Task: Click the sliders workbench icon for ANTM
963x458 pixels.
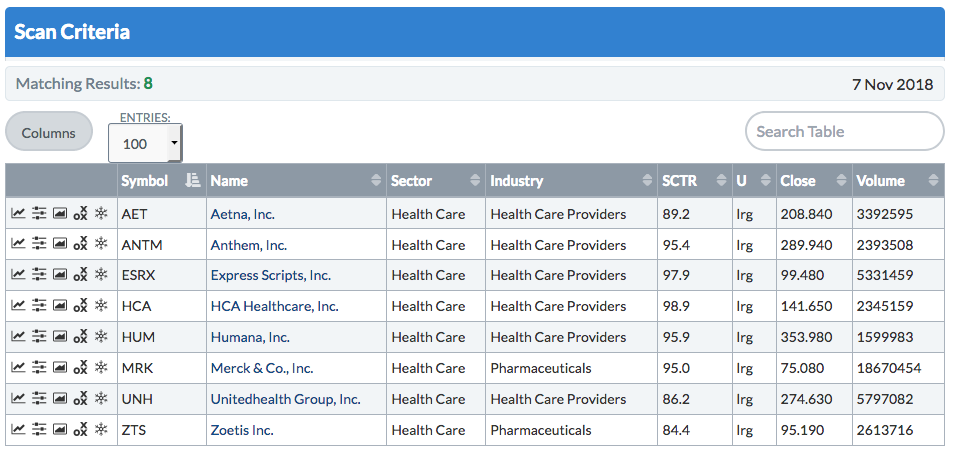Action: pyautogui.click(x=39, y=245)
